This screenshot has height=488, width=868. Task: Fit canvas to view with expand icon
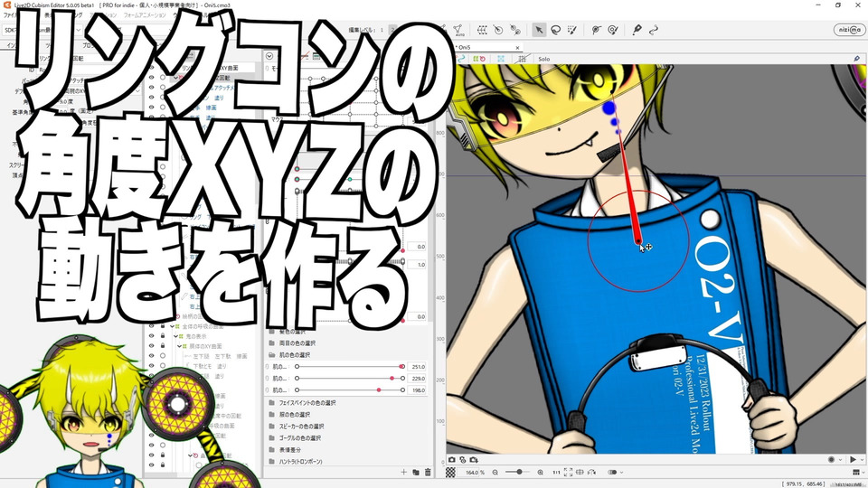click(x=568, y=473)
